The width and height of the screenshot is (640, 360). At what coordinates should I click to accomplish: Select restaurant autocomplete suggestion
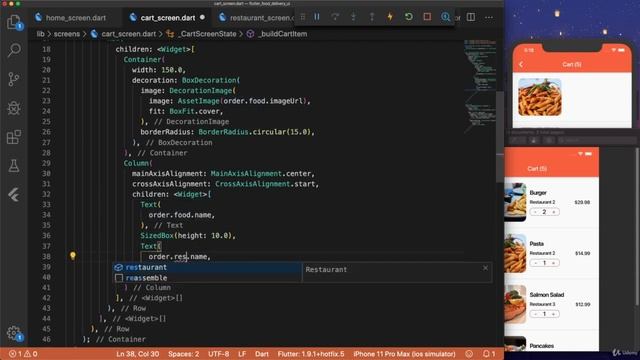207,267
